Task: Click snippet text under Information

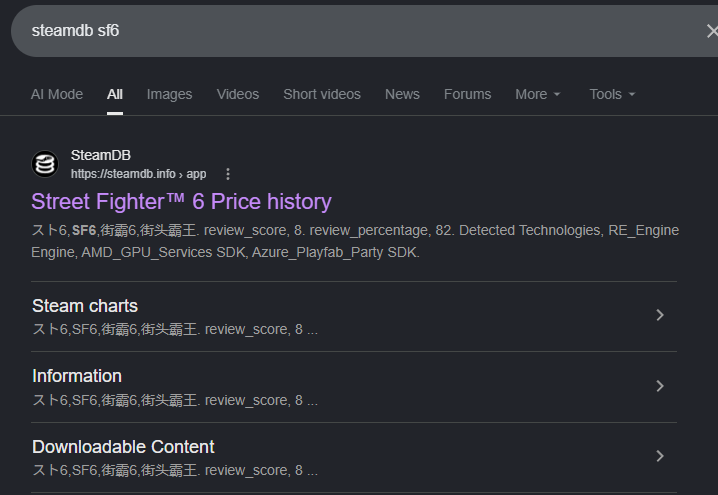Action: [175, 400]
